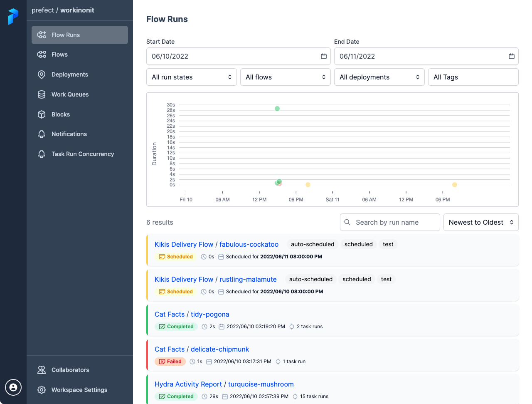Click Completed badge on turquoise-mushroom
The height and width of the screenshot is (404, 532).
click(176, 397)
